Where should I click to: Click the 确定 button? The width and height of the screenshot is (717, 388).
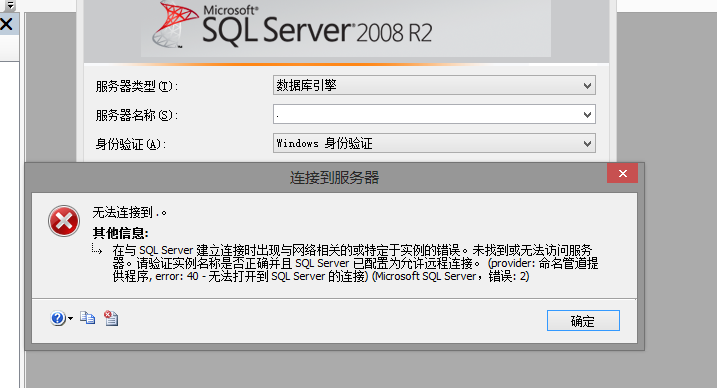(583, 320)
